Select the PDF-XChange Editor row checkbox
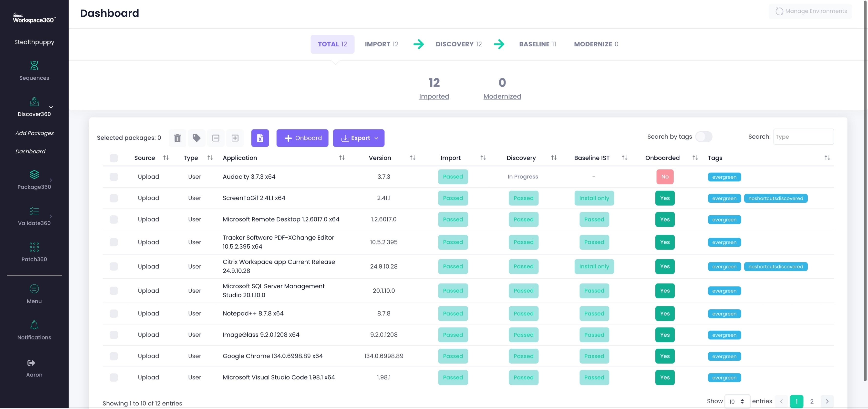This screenshot has height=409, width=868. coord(114,242)
